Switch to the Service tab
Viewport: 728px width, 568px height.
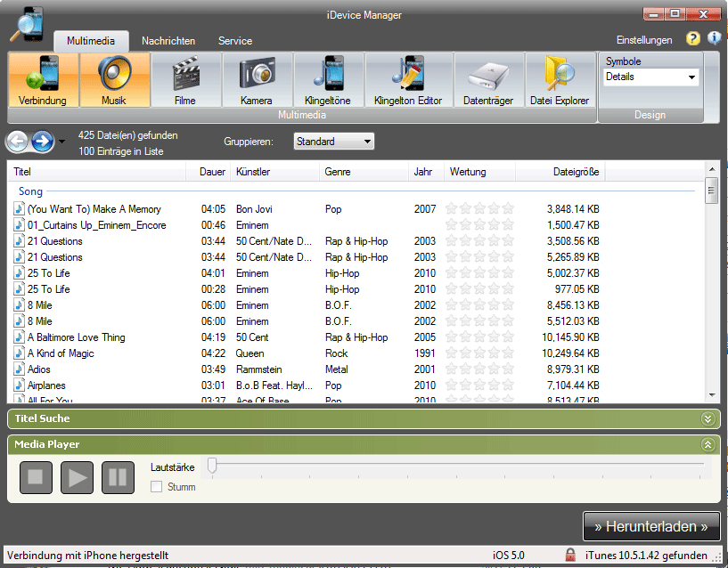[x=235, y=41]
